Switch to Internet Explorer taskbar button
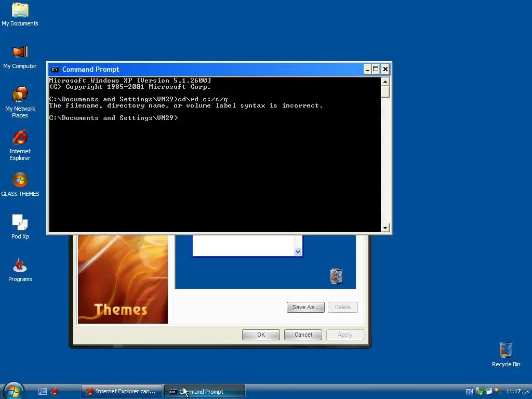The width and height of the screenshot is (532, 399). click(x=122, y=392)
